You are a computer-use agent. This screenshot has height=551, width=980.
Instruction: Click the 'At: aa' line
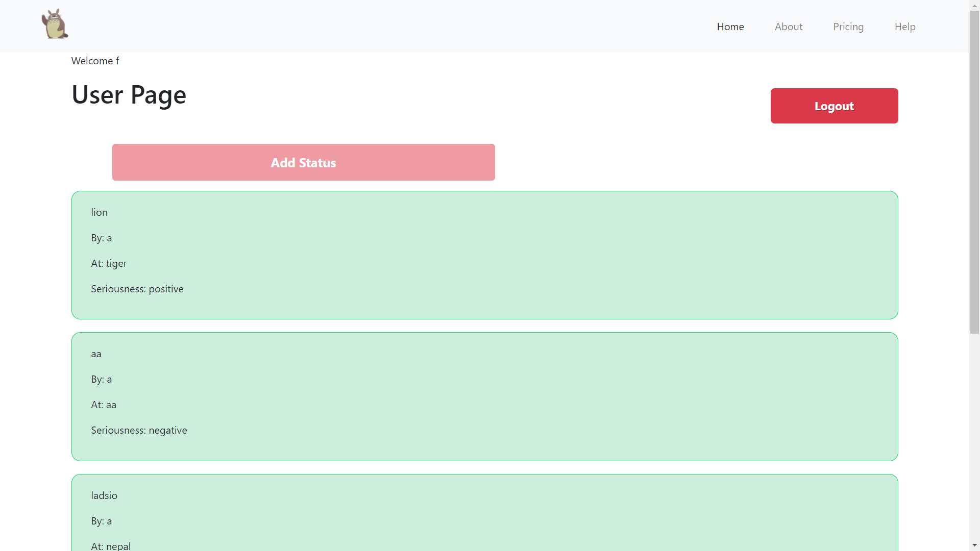pos(104,405)
